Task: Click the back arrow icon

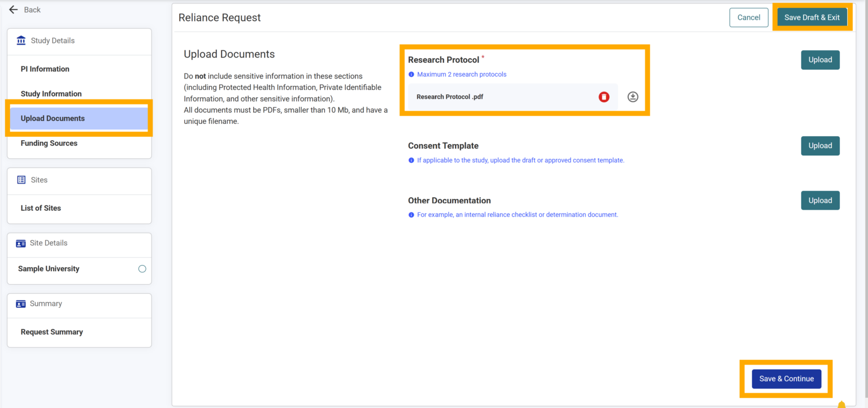Action: pos(14,9)
